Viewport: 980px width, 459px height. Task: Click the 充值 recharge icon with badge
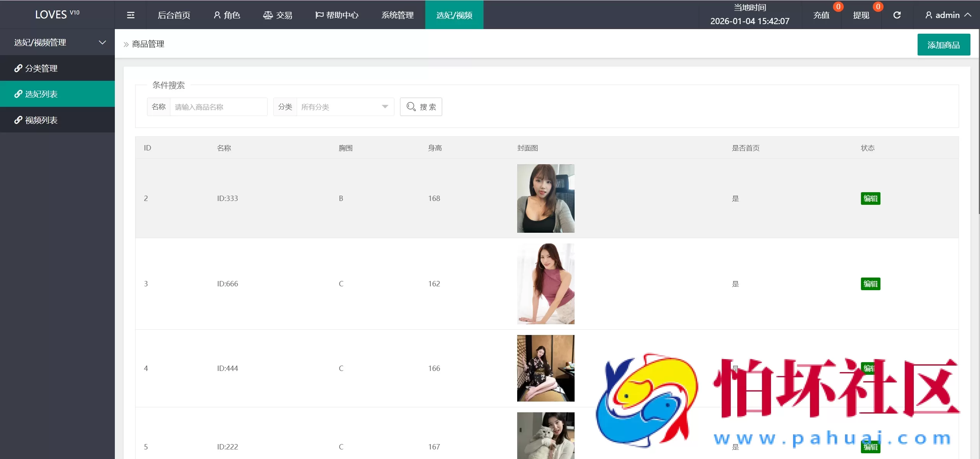point(822,15)
